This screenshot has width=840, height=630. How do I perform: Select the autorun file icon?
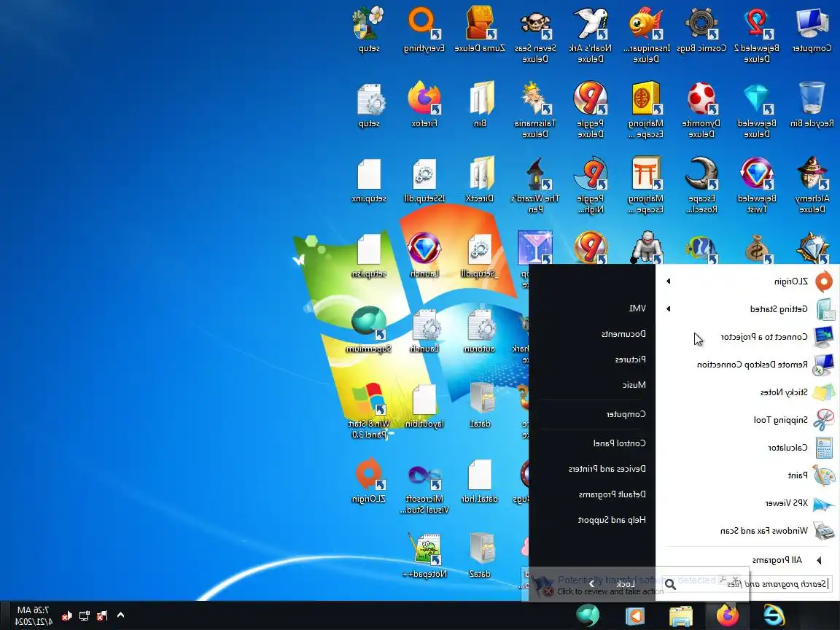click(x=480, y=330)
